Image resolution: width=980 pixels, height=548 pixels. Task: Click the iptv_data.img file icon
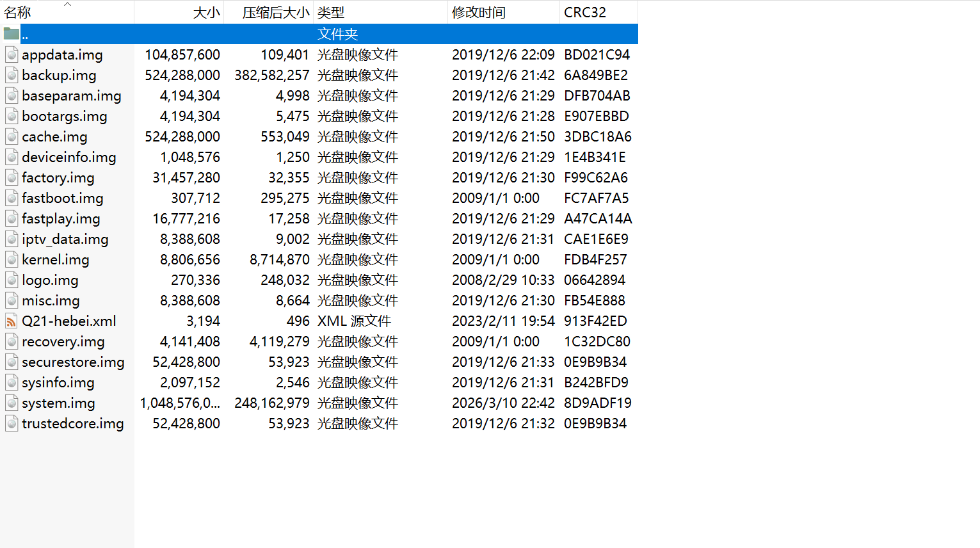[12, 239]
